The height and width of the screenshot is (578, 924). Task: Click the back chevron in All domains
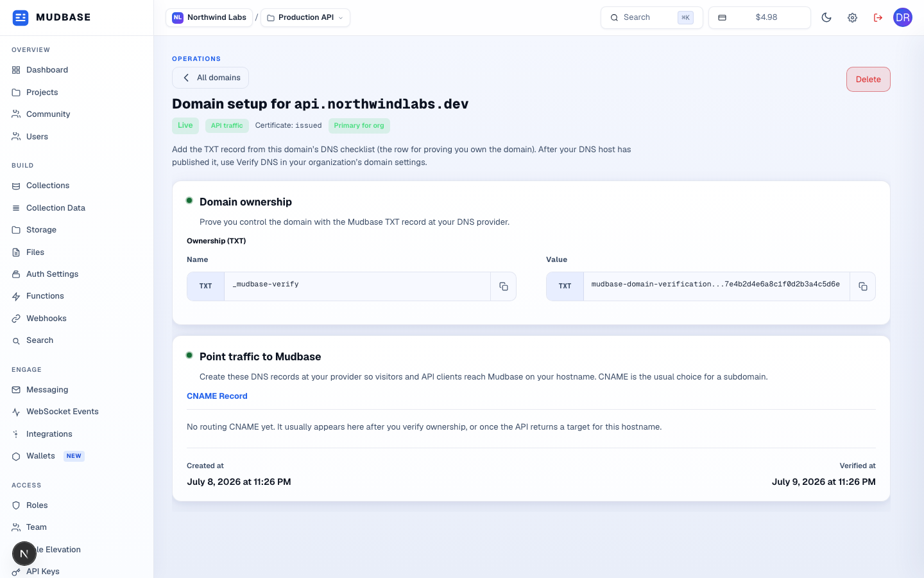point(186,78)
